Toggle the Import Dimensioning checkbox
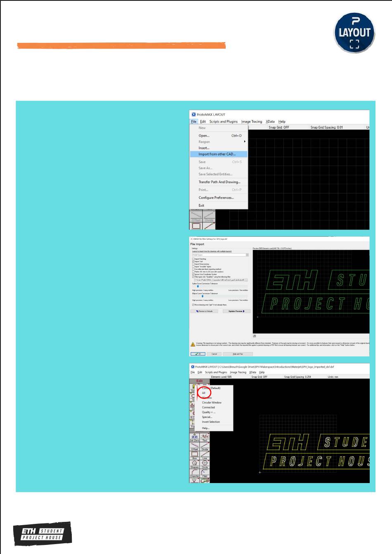 (193, 264)
